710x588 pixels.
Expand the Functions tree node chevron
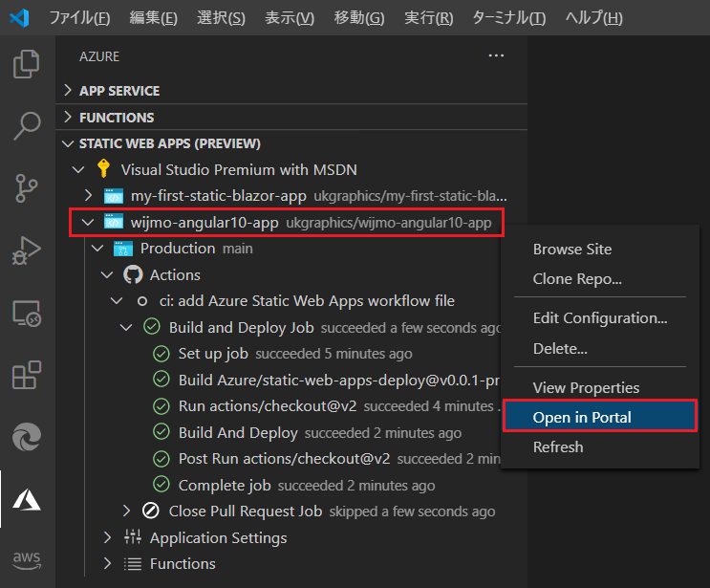[107, 563]
